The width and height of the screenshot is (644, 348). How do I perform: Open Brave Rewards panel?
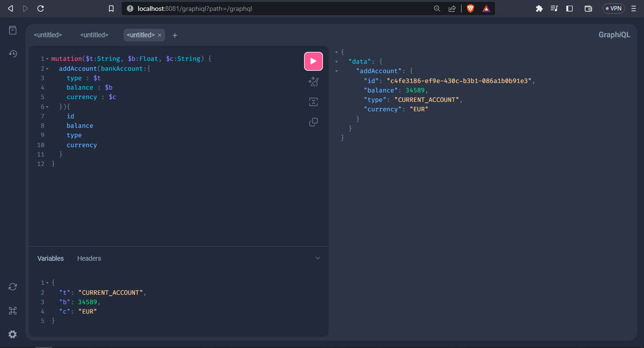pyautogui.click(x=486, y=8)
